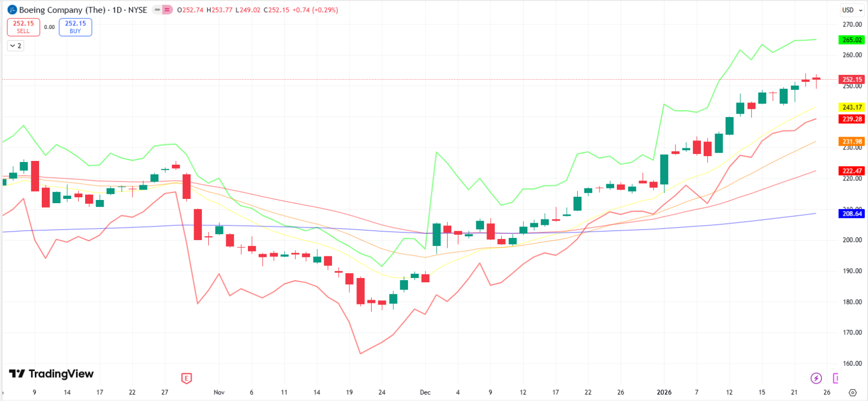Open the USD currency dropdown
Image resolution: width=868 pixels, height=401 pixels.
tap(852, 10)
